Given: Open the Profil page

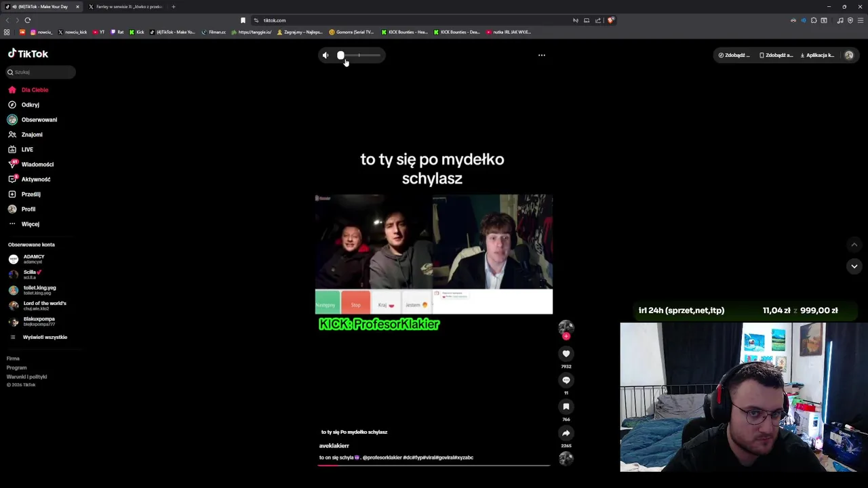Looking at the screenshot, I should [x=22, y=209].
